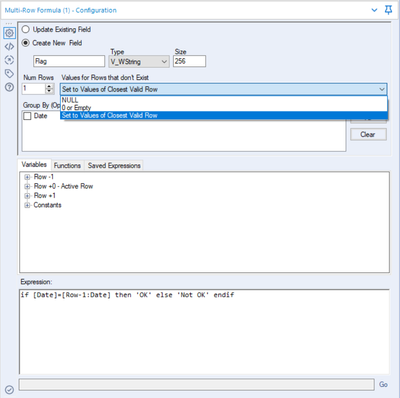Image resolution: width=400 pixels, height=398 pixels.
Task: Open the Navigation target icon in sidebar
Action: (x=9, y=60)
